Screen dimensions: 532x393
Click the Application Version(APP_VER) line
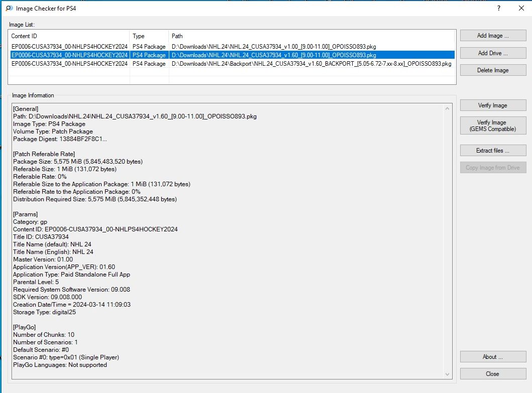[x=64, y=267]
